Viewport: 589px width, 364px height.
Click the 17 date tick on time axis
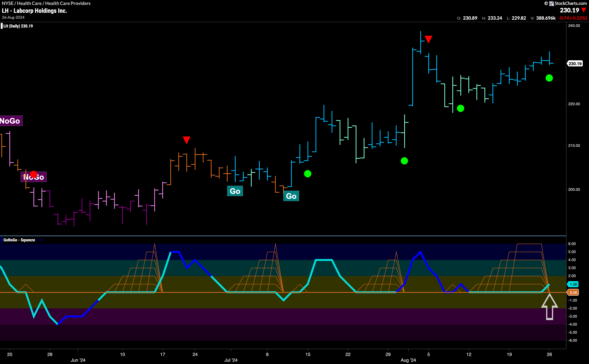pyautogui.click(x=163, y=354)
